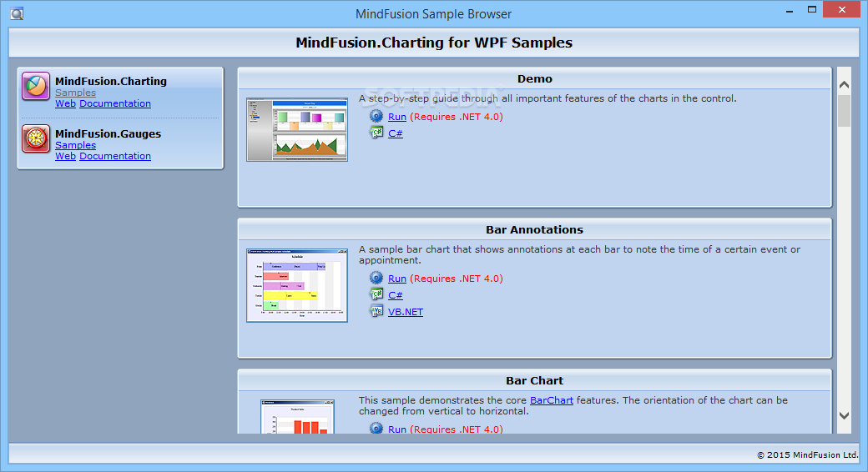Click the 2015 MindFusion Ltd. copyright text
Viewport: 868px width, 472px height.
807,454
